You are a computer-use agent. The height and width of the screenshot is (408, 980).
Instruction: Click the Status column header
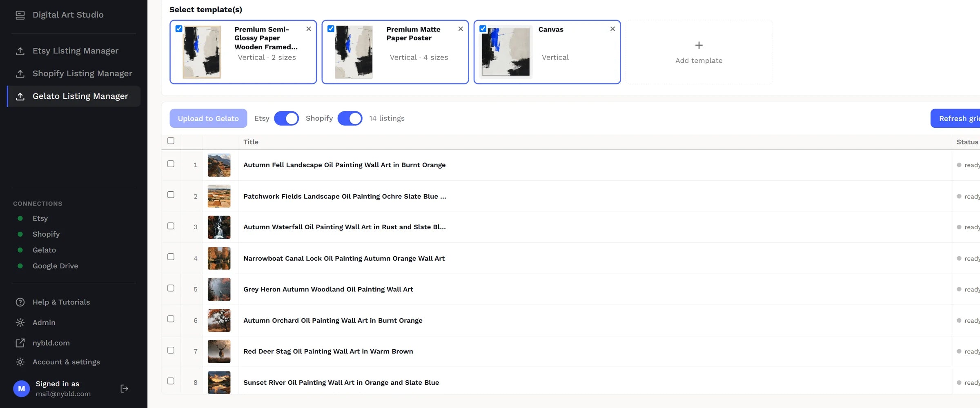[x=967, y=142]
